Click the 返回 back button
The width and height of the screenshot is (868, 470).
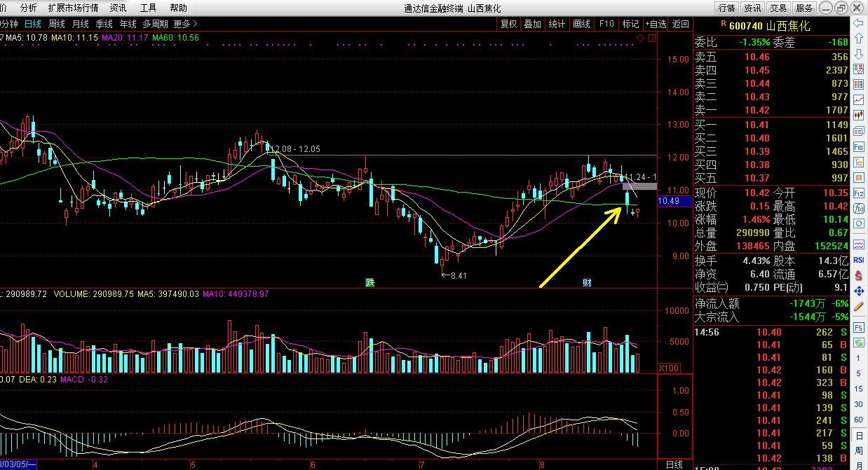coord(680,24)
